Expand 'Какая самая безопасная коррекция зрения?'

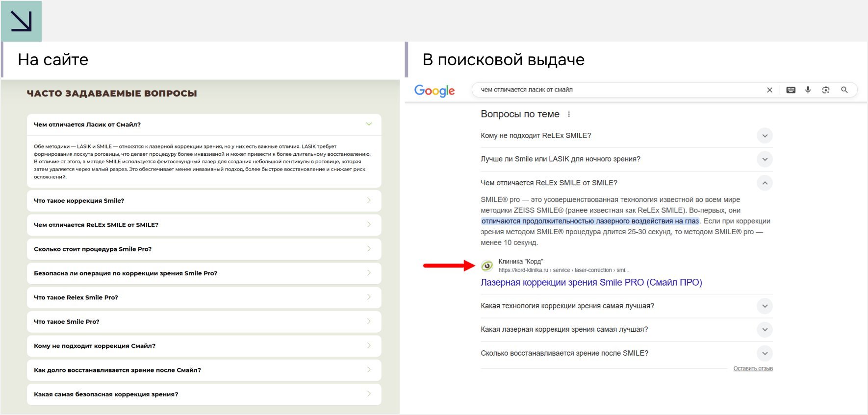[x=204, y=394]
